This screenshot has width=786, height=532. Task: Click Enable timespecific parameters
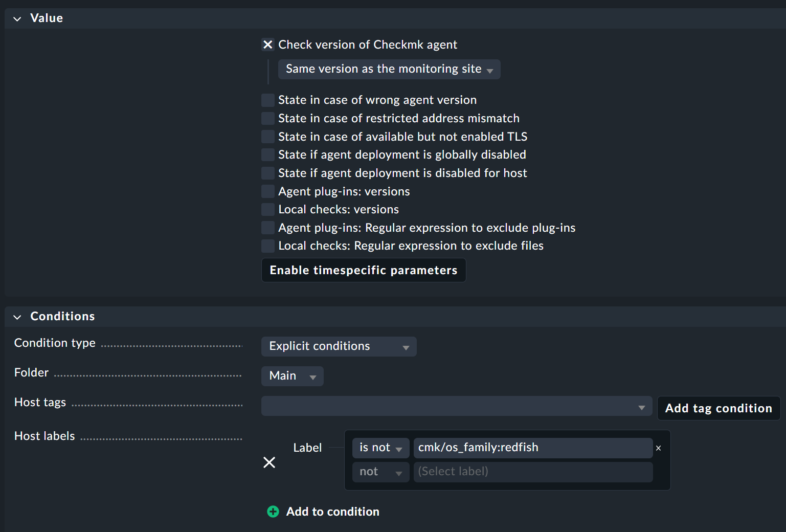[364, 270]
